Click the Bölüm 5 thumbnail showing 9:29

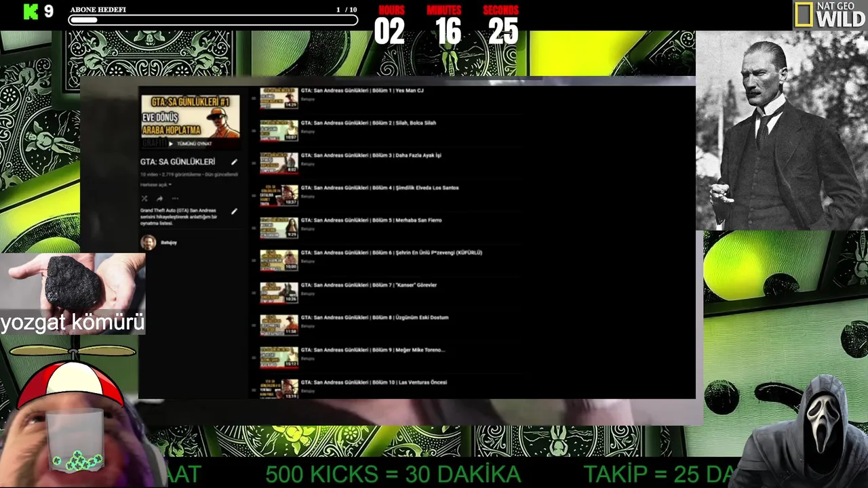[279, 228]
